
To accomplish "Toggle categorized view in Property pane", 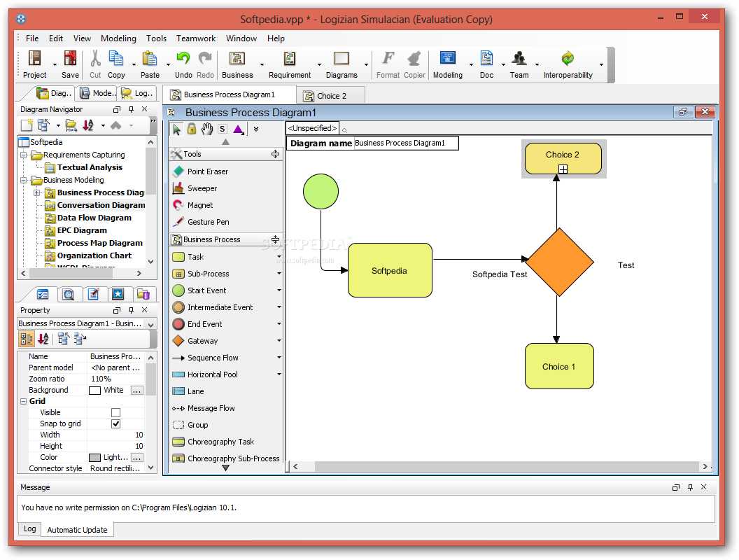I will (x=27, y=339).
